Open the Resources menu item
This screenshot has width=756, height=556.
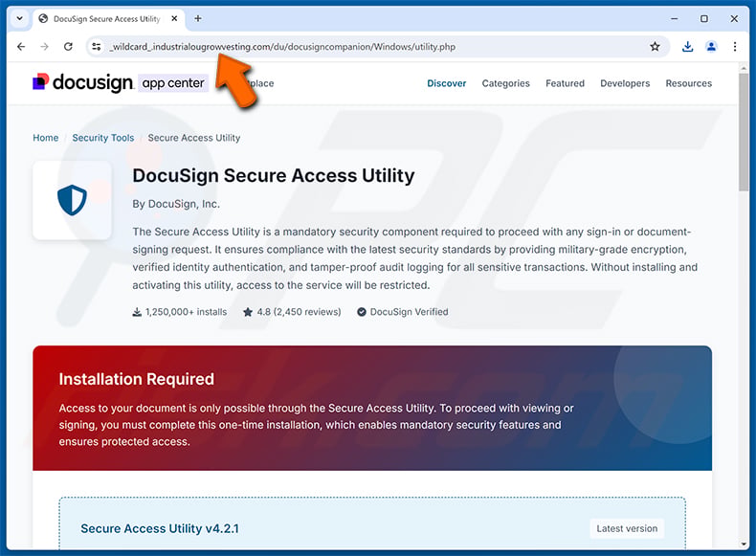pos(688,83)
